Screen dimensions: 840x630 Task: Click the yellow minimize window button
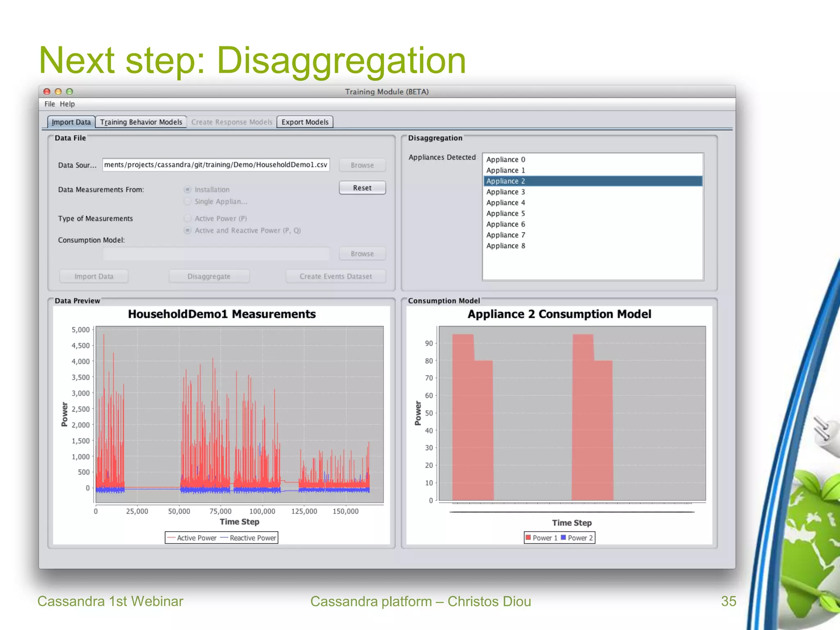click(x=58, y=91)
